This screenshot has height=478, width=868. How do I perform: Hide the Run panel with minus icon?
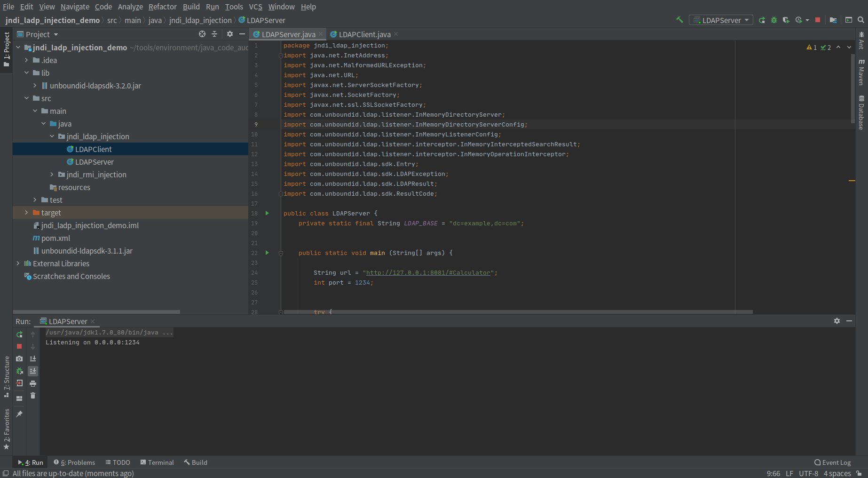(x=849, y=321)
